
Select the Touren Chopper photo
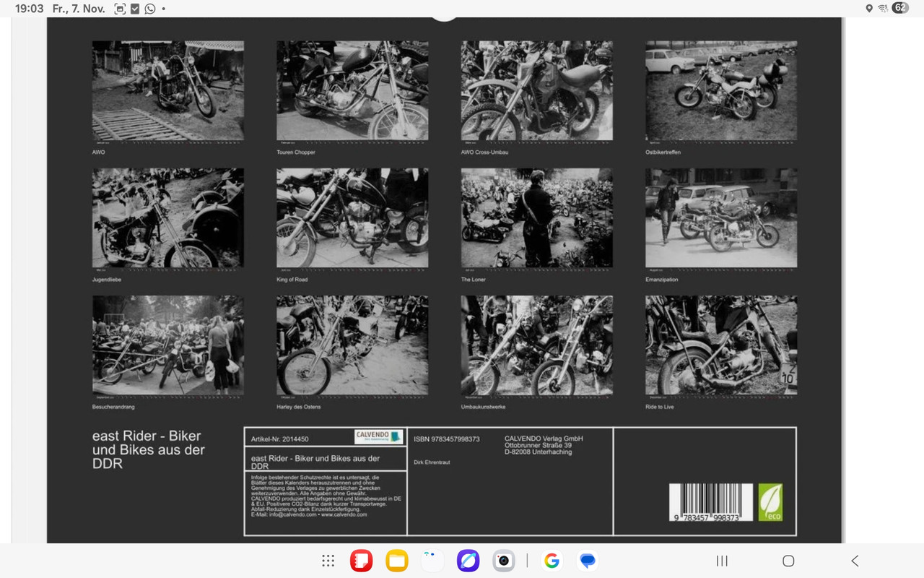352,90
